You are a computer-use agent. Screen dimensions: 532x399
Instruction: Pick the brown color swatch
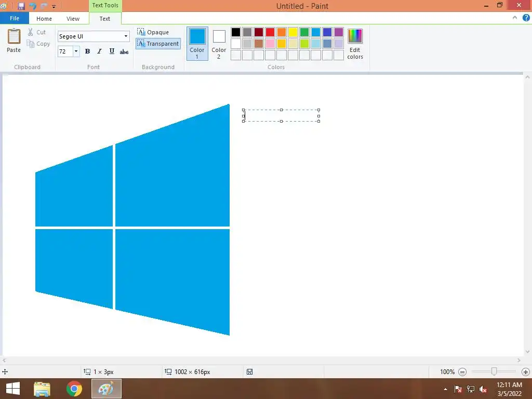(259, 44)
